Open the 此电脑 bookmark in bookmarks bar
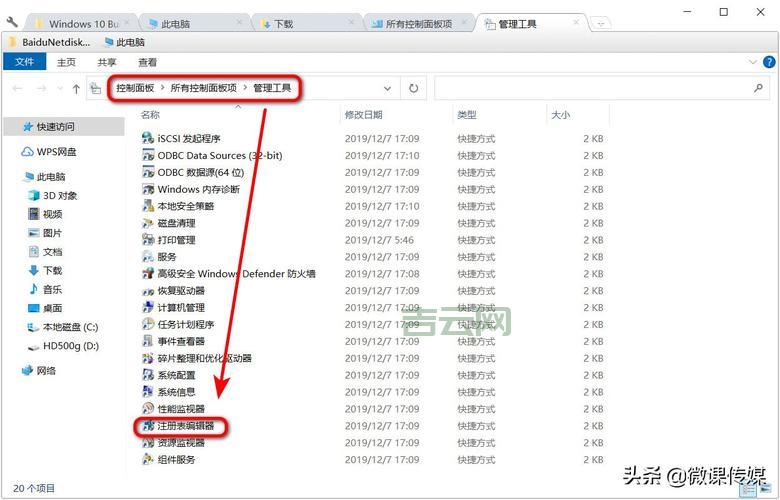This screenshot has width=780, height=500. (x=124, y=42)
